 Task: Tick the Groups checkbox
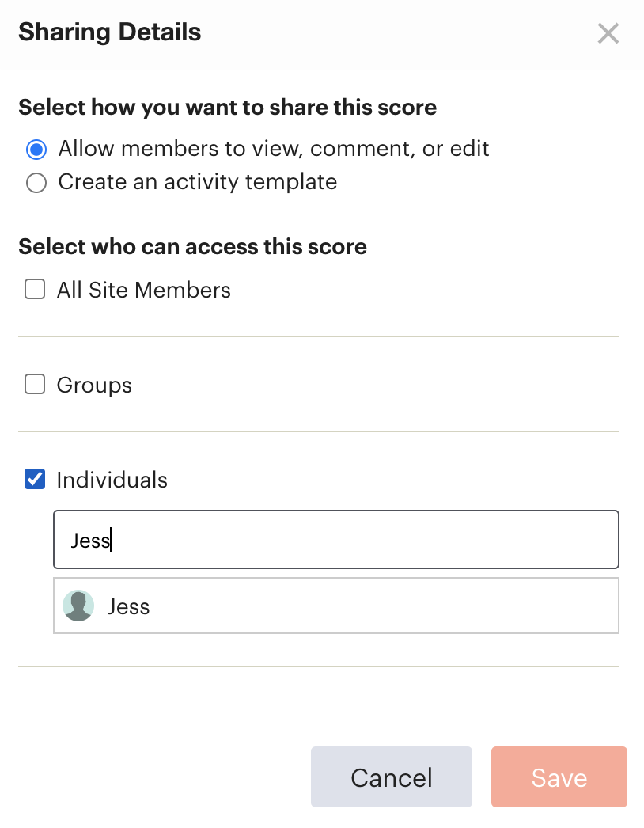point(35,385)
